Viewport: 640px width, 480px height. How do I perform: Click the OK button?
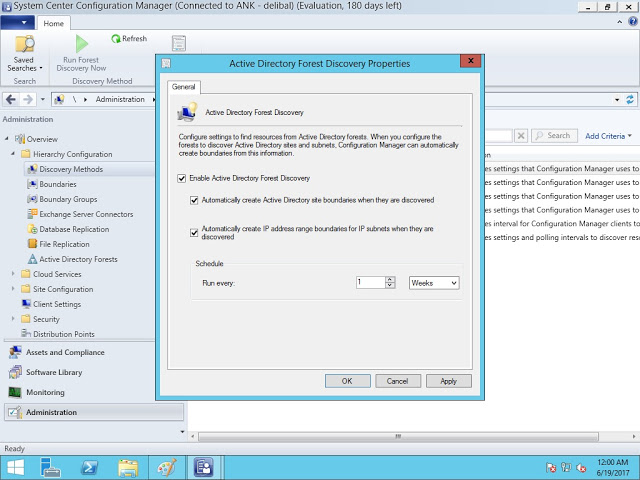pos(346,381)
